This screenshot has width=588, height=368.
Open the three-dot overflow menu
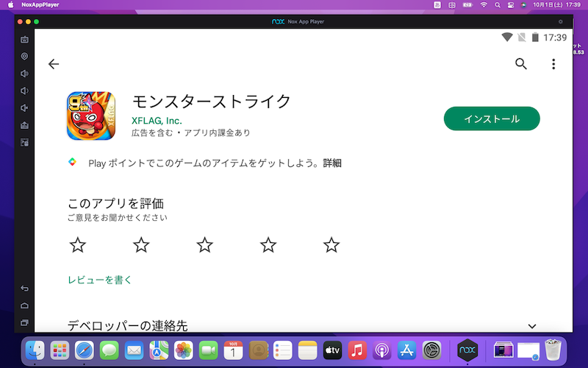point(553,64)
